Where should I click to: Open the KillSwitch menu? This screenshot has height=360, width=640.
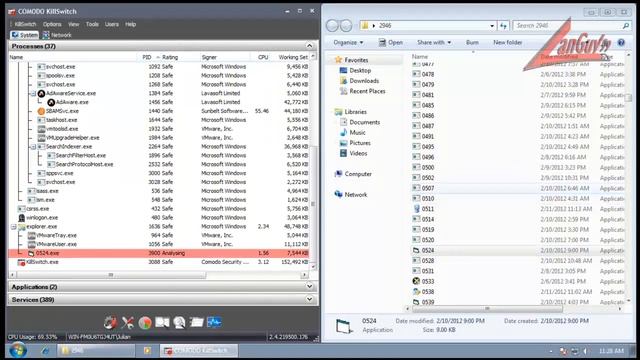[x=25, y=24]
